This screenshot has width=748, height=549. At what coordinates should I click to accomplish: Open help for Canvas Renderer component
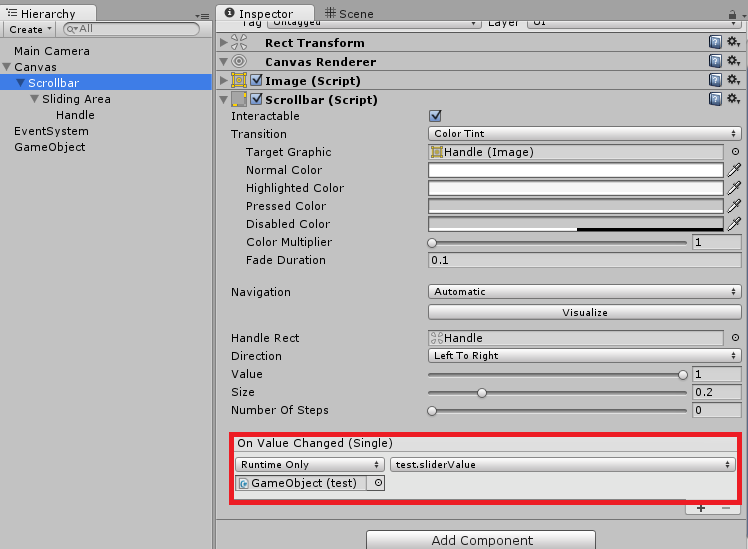pyautogui.click(x=715, y=61)
